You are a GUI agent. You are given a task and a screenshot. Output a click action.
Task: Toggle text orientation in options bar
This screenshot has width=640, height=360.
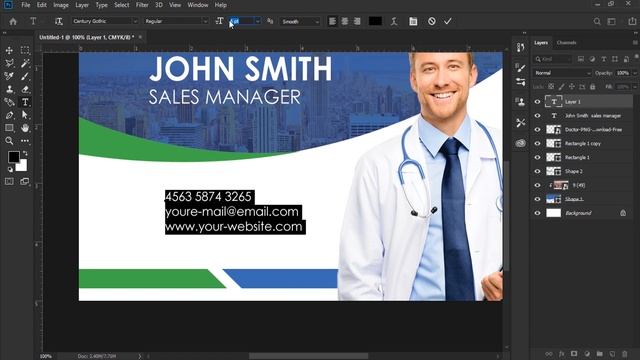pos(58,21)
